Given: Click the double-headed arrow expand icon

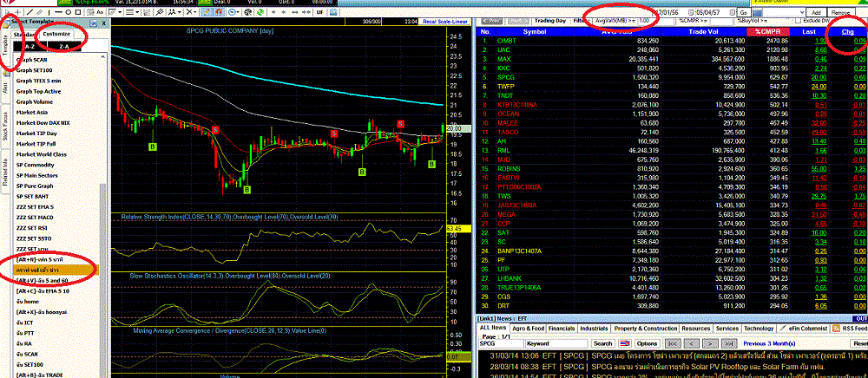Looking at the screenshot, I should click(294, 12).
